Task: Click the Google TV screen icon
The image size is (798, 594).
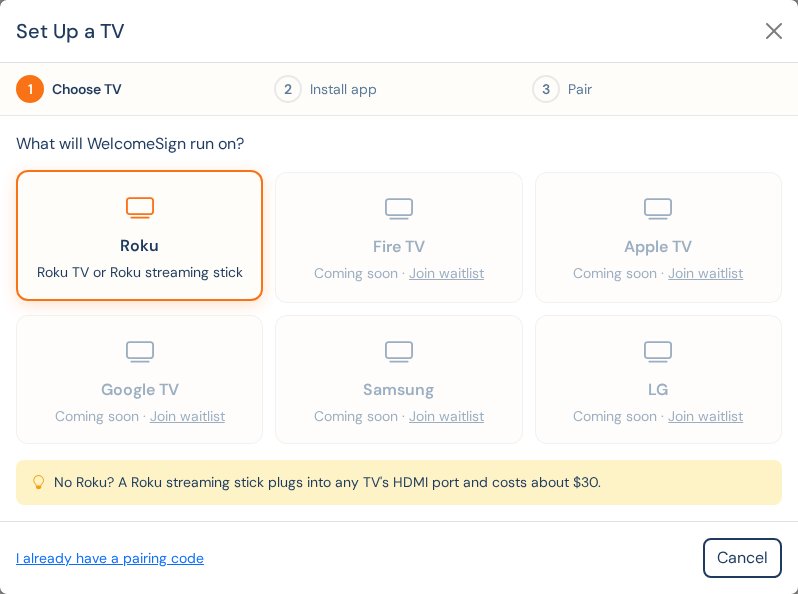Action: [139, 352]
